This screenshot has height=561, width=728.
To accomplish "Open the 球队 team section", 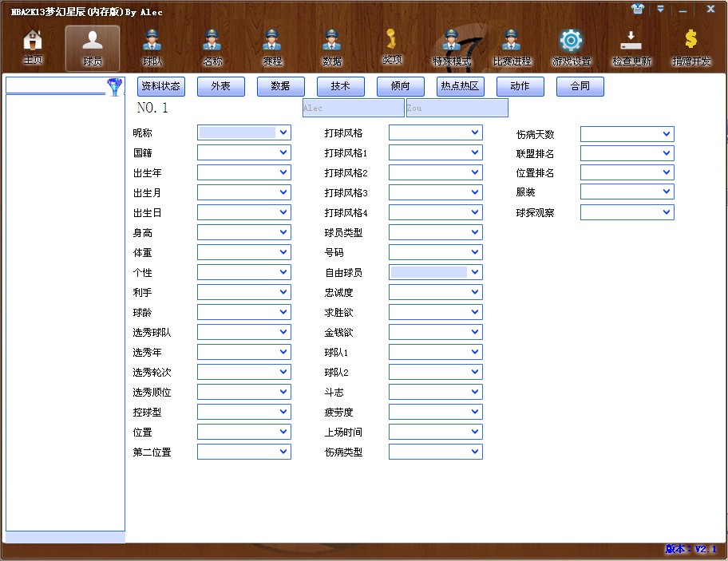I will [x=152, y=47].
